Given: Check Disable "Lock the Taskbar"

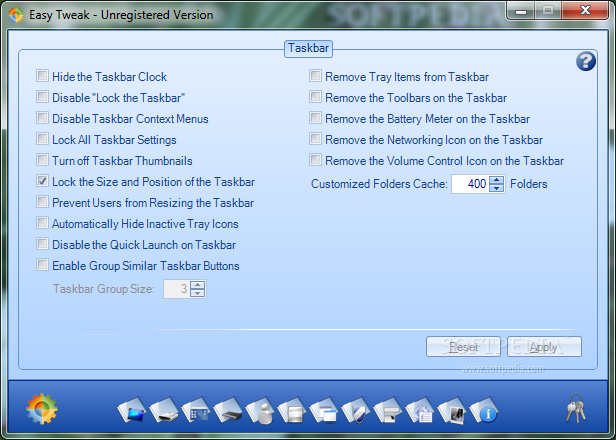Looking at the screenshot, I should 42,97.
